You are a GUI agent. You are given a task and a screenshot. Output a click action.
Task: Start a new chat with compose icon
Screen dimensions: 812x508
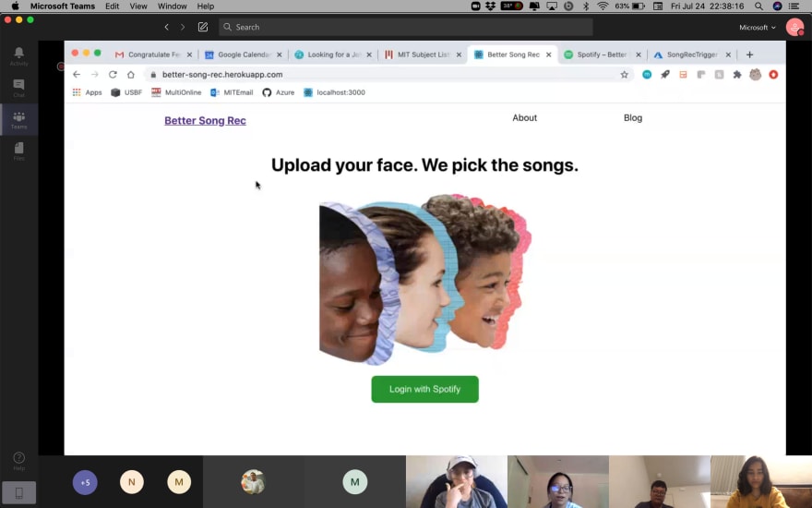point(203,27)
